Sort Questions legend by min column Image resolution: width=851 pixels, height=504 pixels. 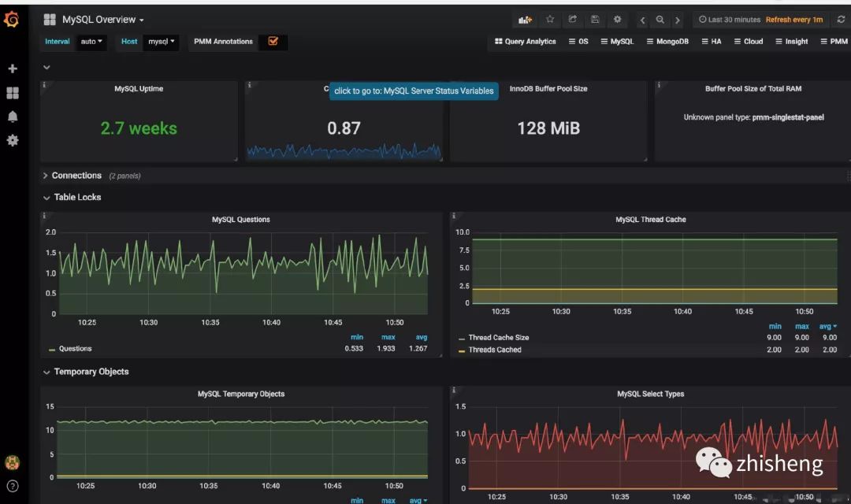(x=357, y=338)
